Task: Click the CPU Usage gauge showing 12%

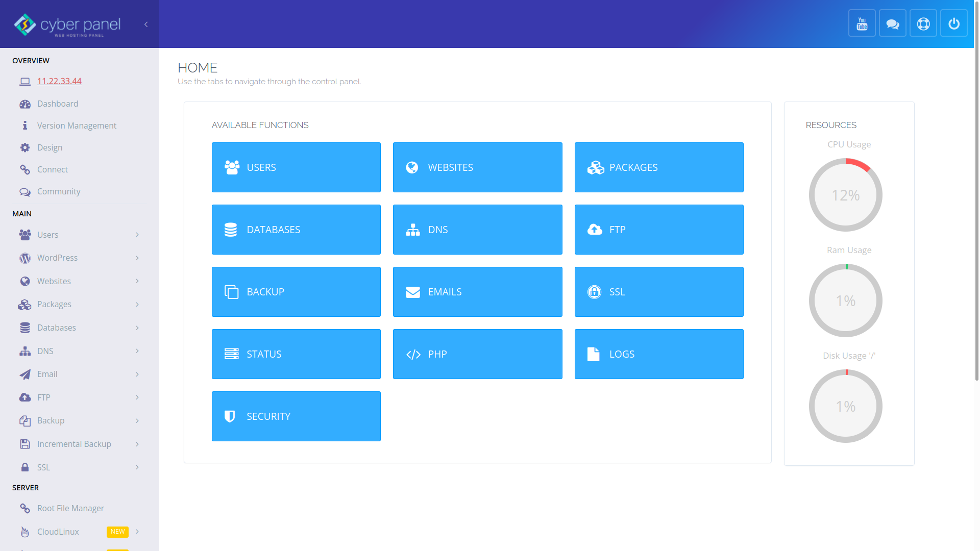Action: click(845, 195)
